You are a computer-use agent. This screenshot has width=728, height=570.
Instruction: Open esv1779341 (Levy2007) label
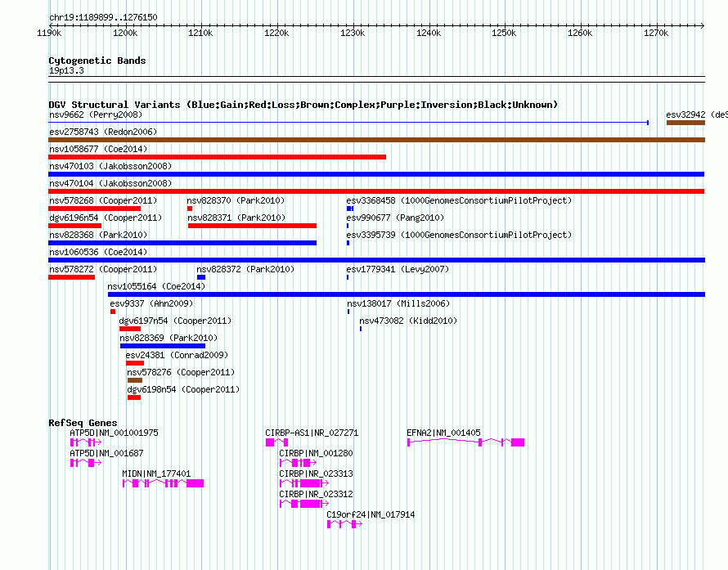pos(398,269)
